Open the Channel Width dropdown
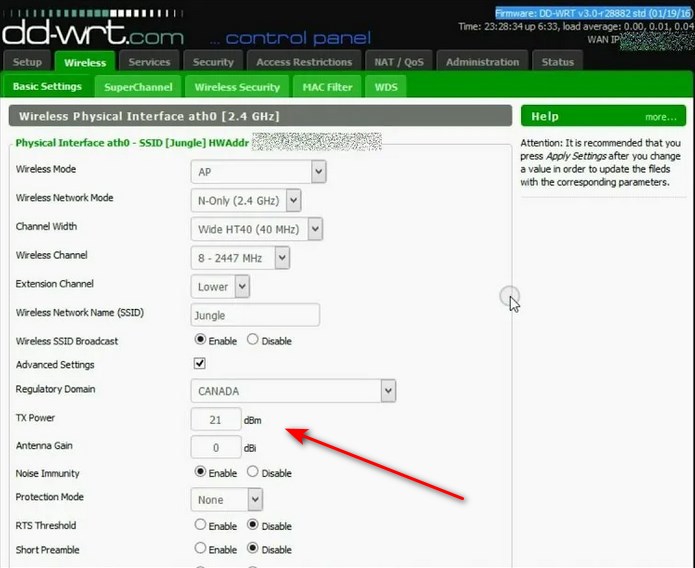This screenshot has width=695, height=568. 257,229
